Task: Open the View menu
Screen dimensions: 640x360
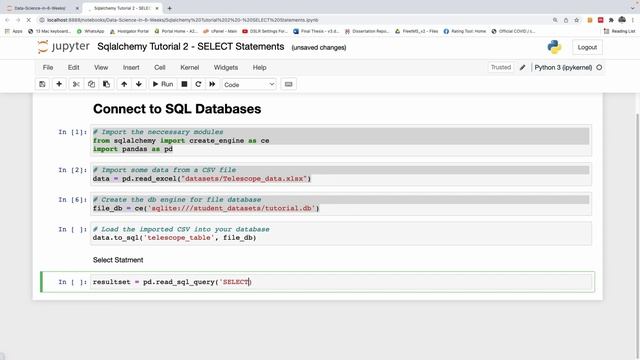Action: click(101, 67)
